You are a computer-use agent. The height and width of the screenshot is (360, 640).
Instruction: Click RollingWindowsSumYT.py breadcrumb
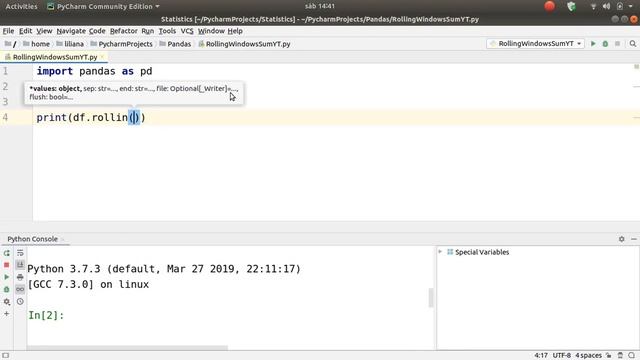(244, 44)
